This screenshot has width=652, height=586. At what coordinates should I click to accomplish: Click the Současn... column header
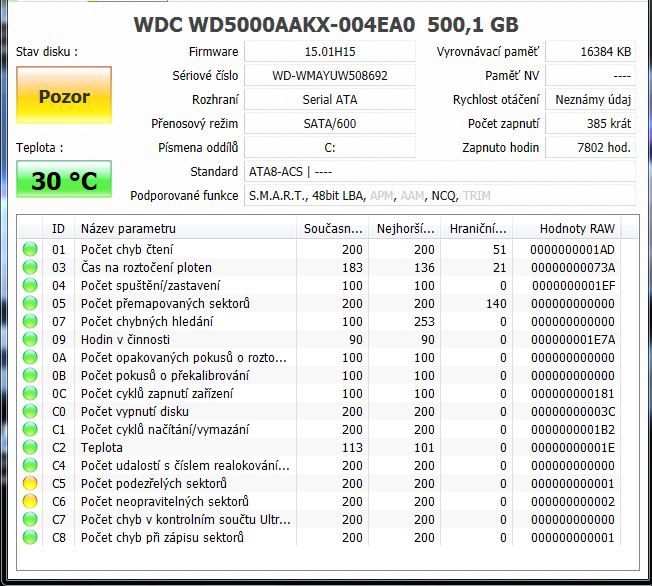coord(333,228)
